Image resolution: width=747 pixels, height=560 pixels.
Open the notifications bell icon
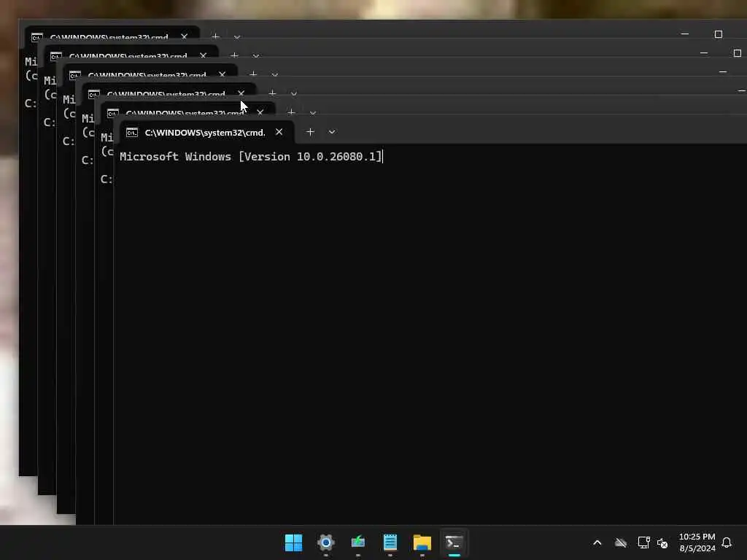pyautogui.click(x=727, y=542)
